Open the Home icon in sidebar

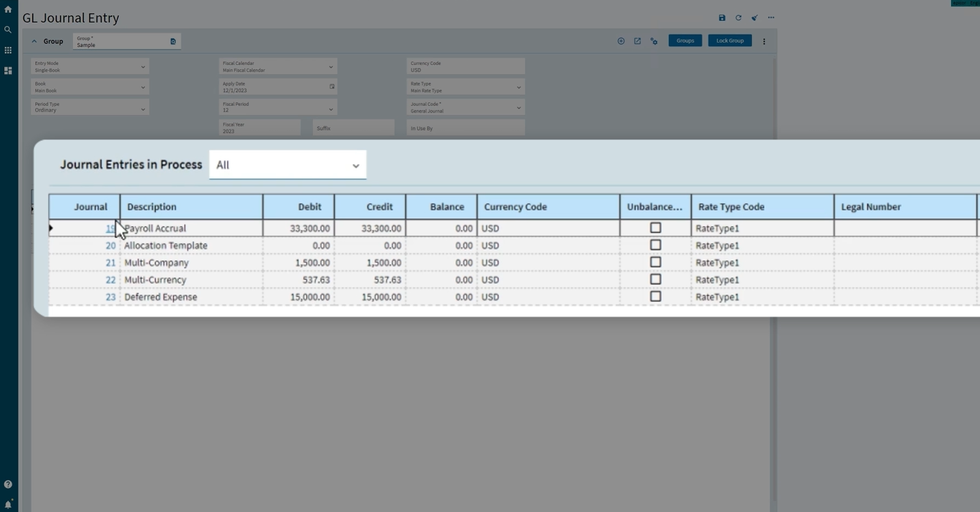(8, 9)
